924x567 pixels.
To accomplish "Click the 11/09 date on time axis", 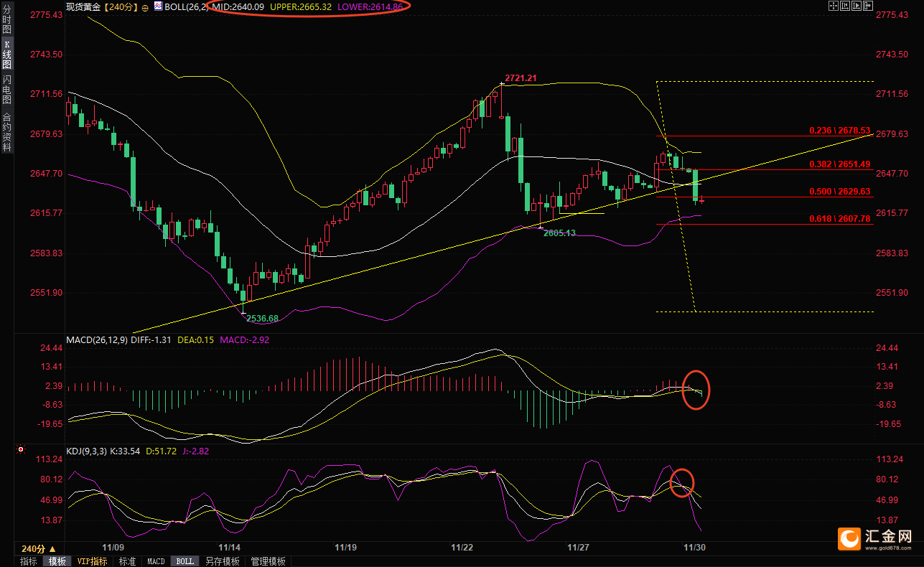I will coord(113,547).
